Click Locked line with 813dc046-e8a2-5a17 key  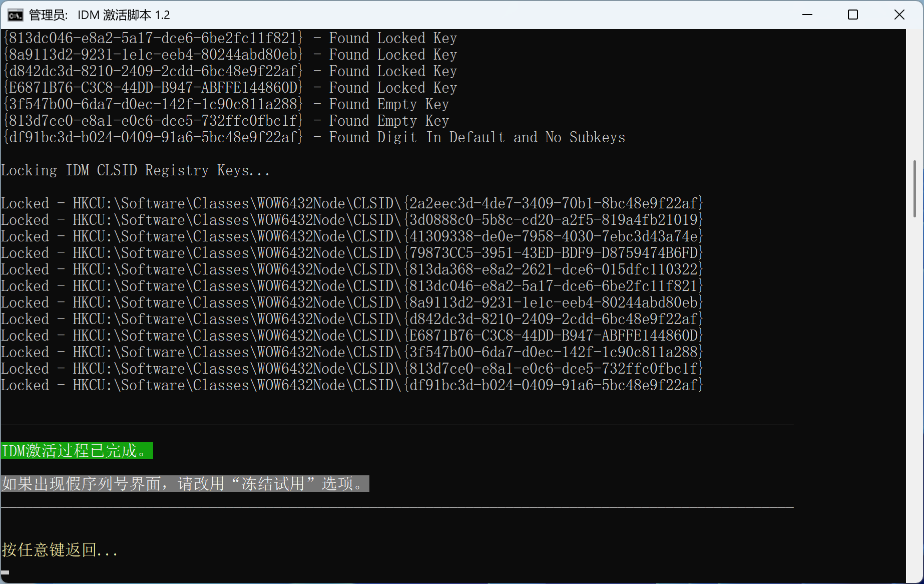coord(352,286)
